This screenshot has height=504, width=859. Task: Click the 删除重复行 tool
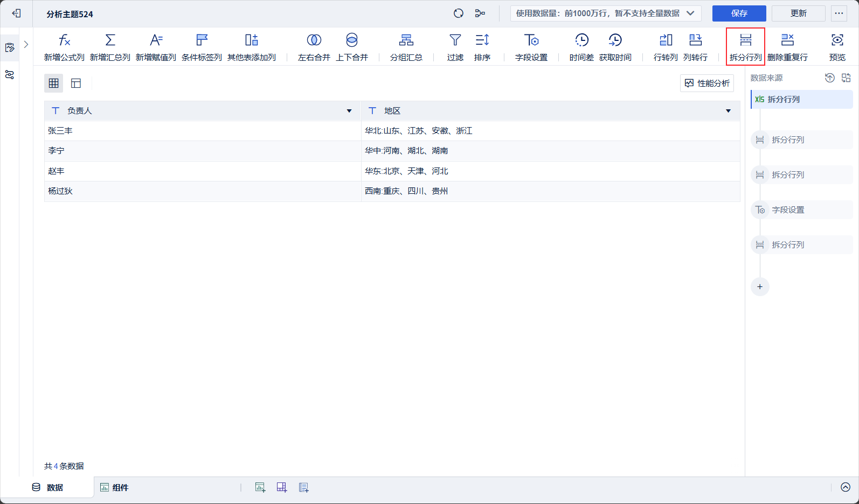pyautogui.click(x=788, y=47)
